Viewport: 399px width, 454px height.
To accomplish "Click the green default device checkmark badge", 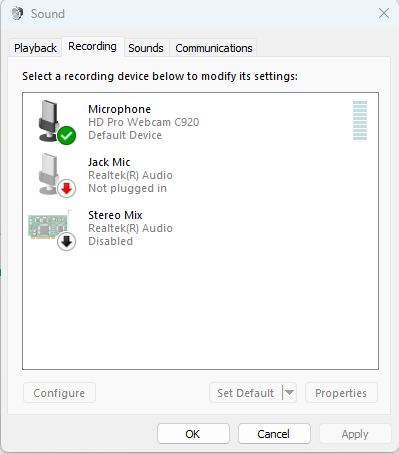I will tap(67, 135).
